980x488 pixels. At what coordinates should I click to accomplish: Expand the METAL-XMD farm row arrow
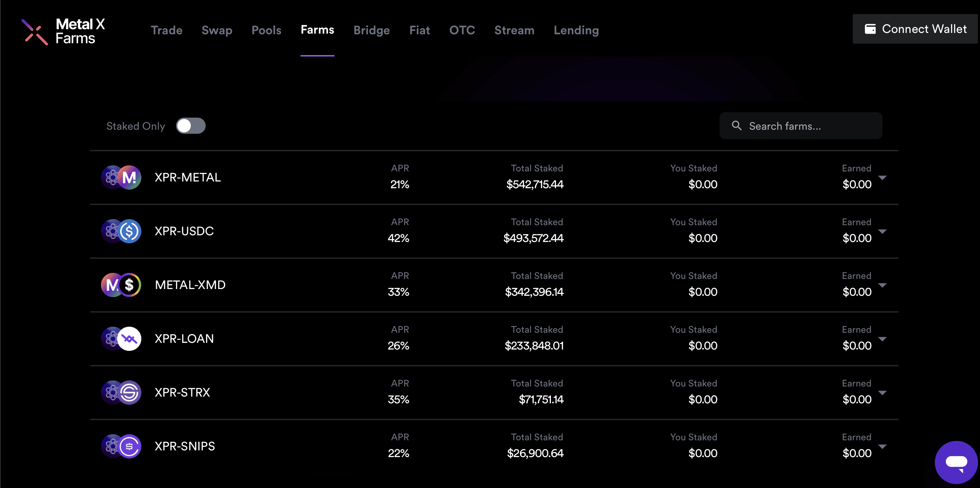click(x=882, y=285)
